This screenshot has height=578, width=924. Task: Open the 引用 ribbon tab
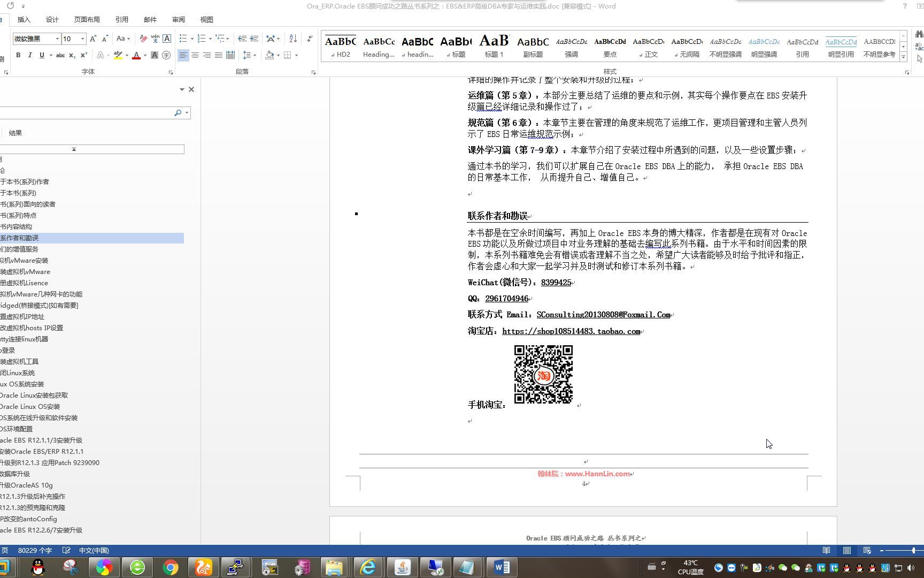tap(121, 19)
